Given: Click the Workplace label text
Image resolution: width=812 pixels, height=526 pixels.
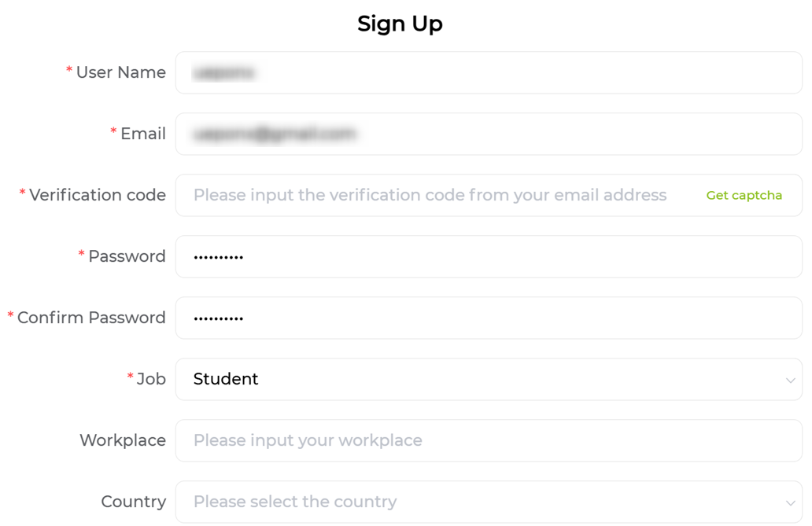Looking at the screenshot, I should pos(123,440).
